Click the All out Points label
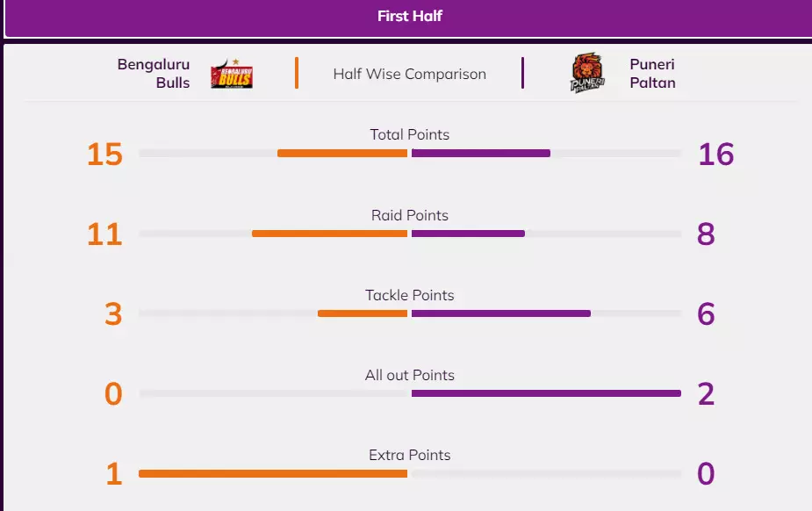The image size is (812, 511). 409,375
